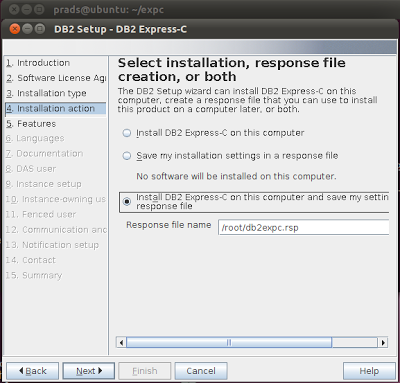The width and height of the screenshot is (400, 383).
Task: Close the prads@ubuntu terminal window
Action: tap(14, 9)
